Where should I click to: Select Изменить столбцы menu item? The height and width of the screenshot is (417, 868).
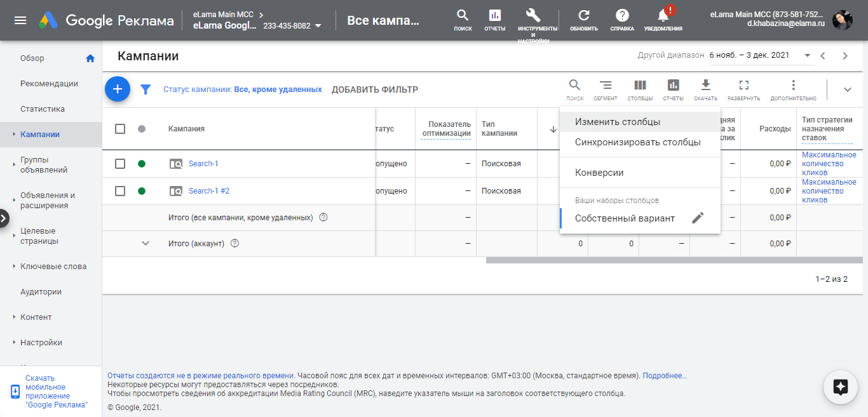640,122
